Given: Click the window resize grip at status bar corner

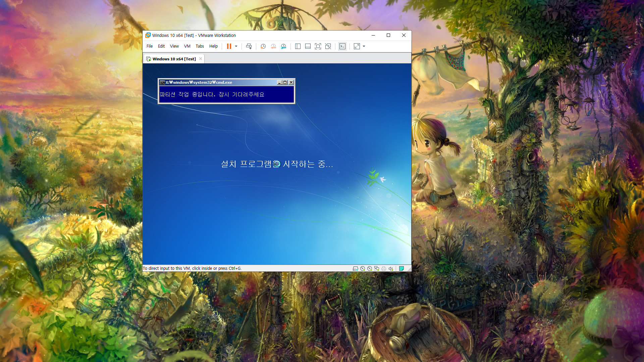Looking at the screenshot, I should [409, 269].
